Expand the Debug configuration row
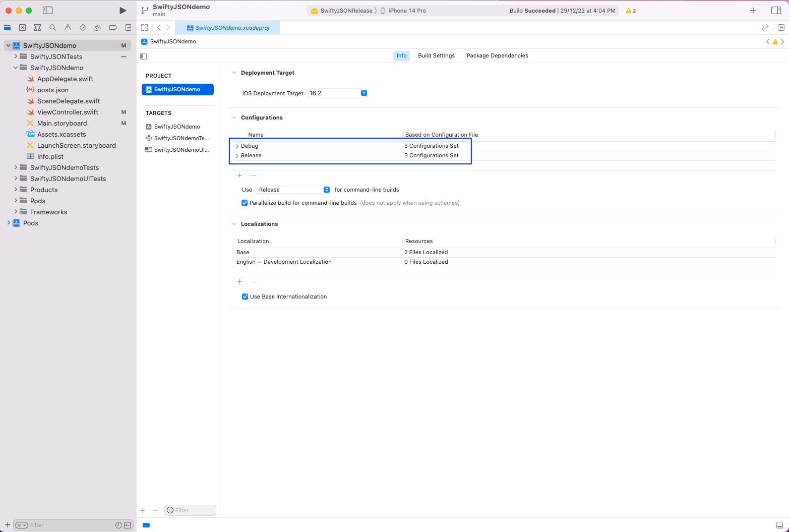The image size is (789, 532). (237, 146)
